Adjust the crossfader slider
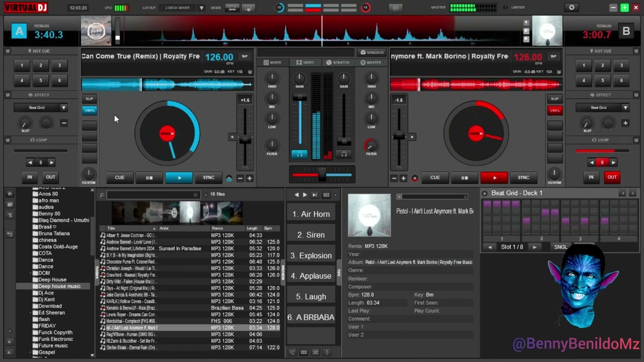The width and height of the screenshot is (644, 362). tap(322, 174)
